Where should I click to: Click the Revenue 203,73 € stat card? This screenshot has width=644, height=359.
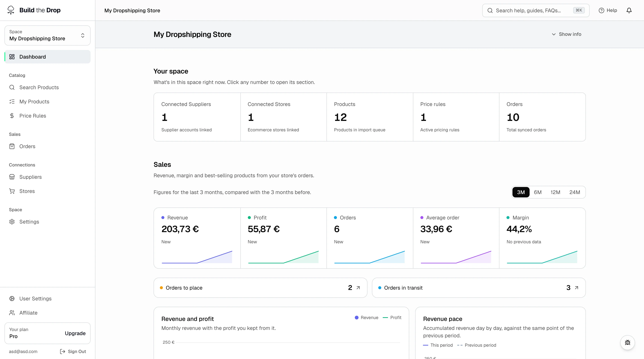[197, 238]
